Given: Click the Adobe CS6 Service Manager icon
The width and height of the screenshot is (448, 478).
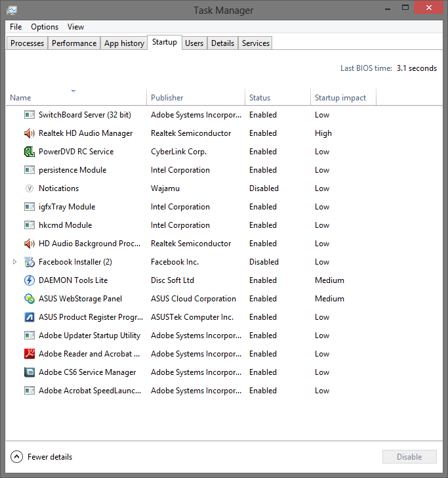Looking at the screenshot, I should click(x=30, y=372).
